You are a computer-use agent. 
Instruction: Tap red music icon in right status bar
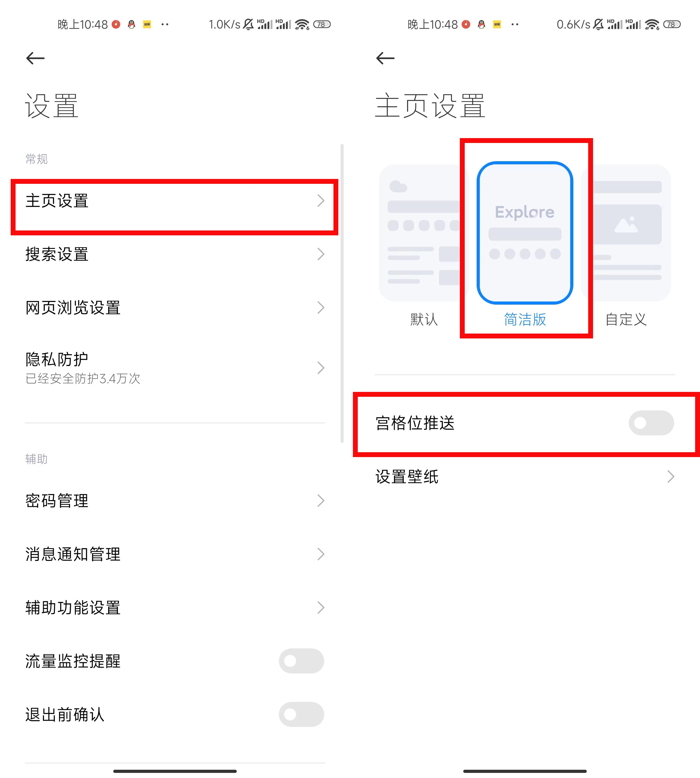point(466,25)
